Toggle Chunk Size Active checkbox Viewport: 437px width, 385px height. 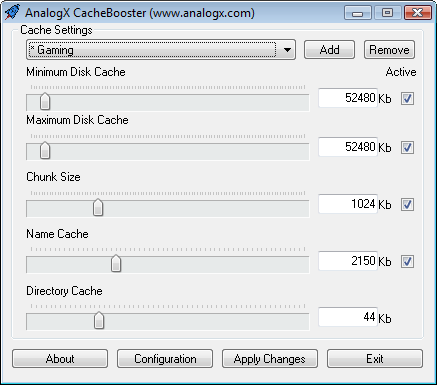pyautogui.click(x=407, y=205)
